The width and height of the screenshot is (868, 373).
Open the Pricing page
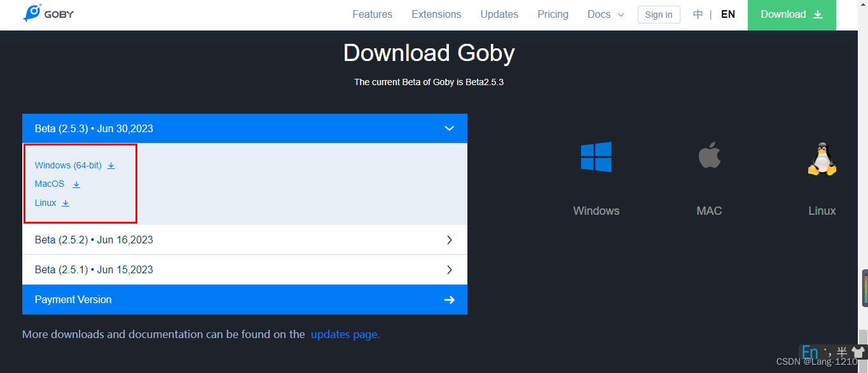point(553,14)
